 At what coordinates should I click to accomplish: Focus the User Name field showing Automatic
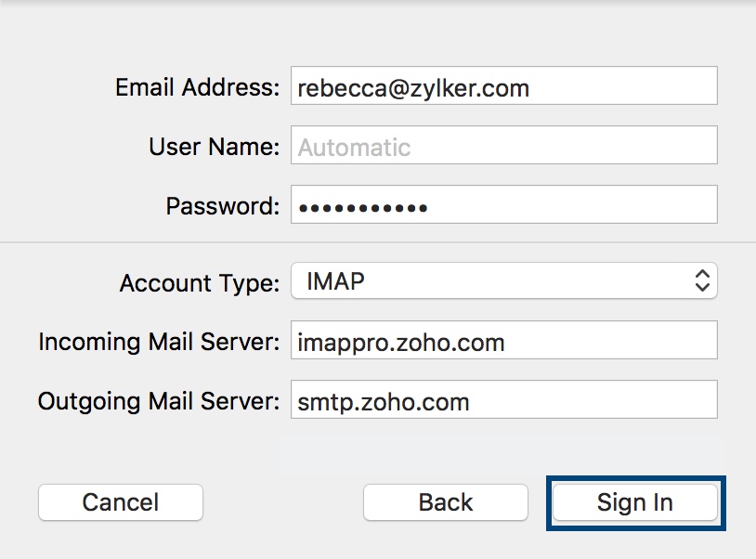click(503, 147)
